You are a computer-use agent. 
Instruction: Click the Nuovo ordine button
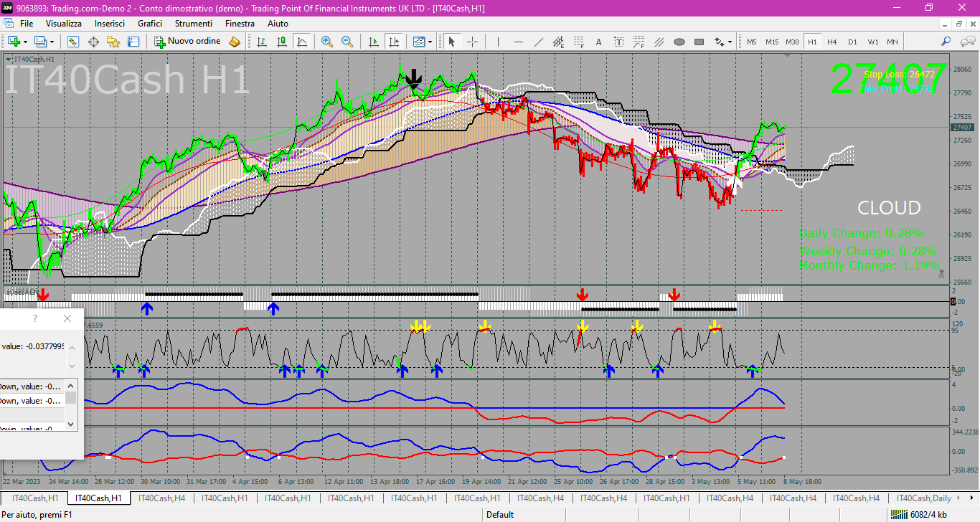click(x=188, y=42)
